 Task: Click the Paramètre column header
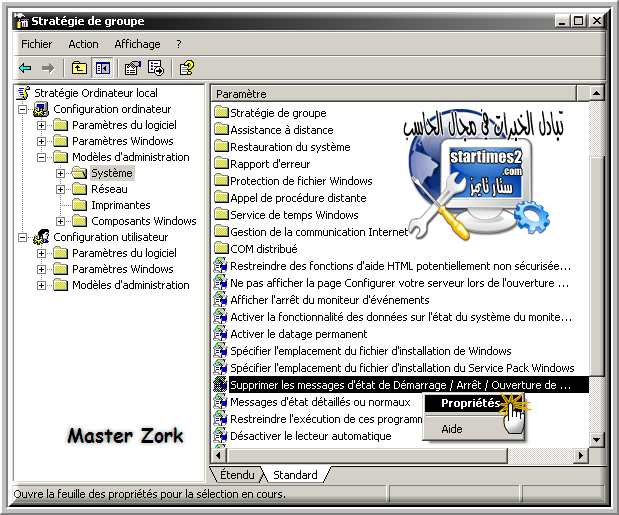pos(394,94)
